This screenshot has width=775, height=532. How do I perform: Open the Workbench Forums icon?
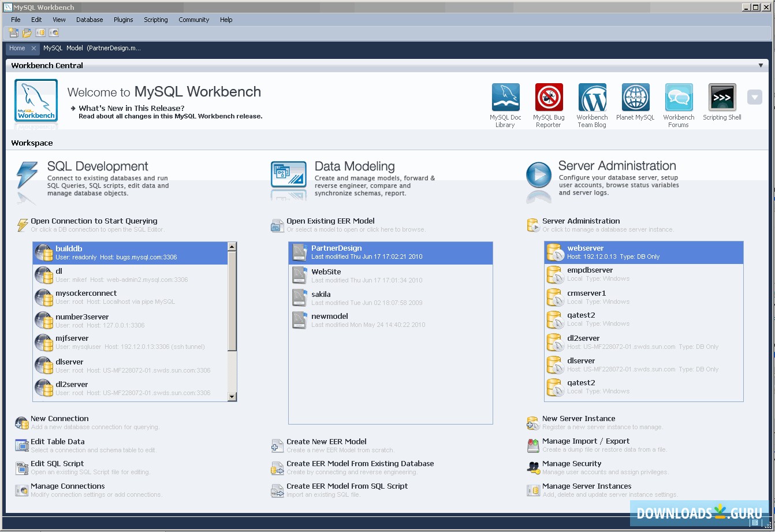click(679, 97)
